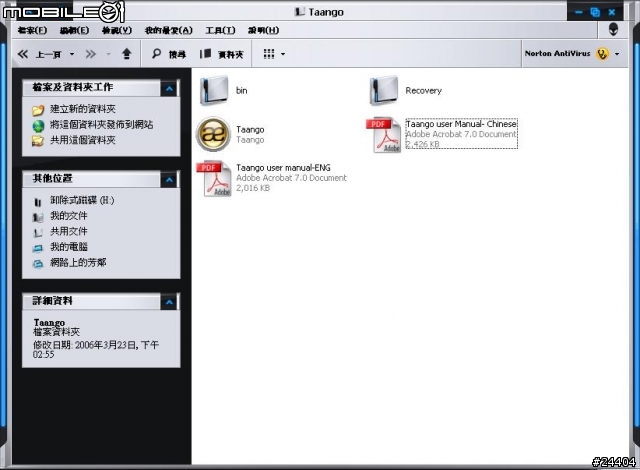Click 將這個資料夾發佈到網站 link
Screen dimensions: 640x470
pos(102,124)
